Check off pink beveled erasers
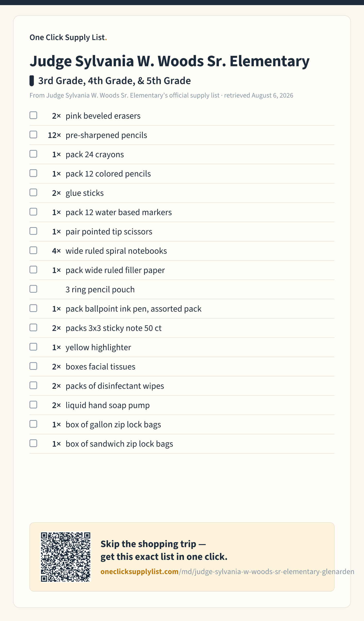The width and height of the screenshot is (364, 621). click(33, 115)
